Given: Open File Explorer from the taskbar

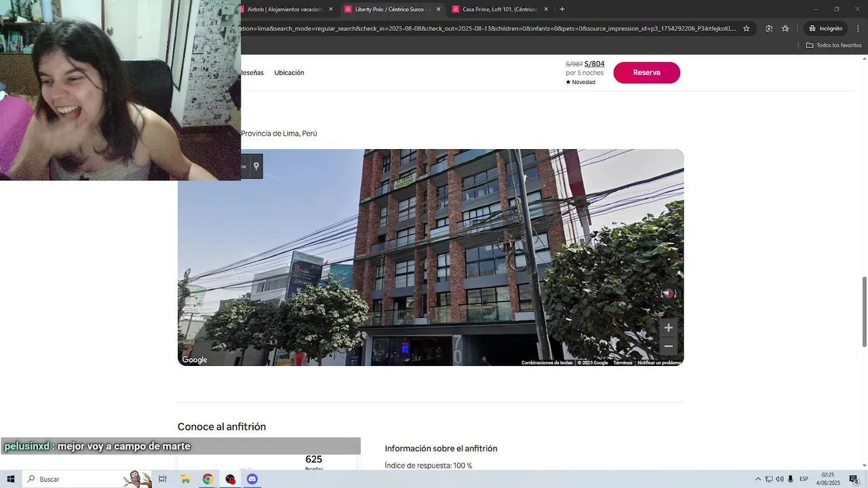Looking at the screenshot, I should click(185, 479).
